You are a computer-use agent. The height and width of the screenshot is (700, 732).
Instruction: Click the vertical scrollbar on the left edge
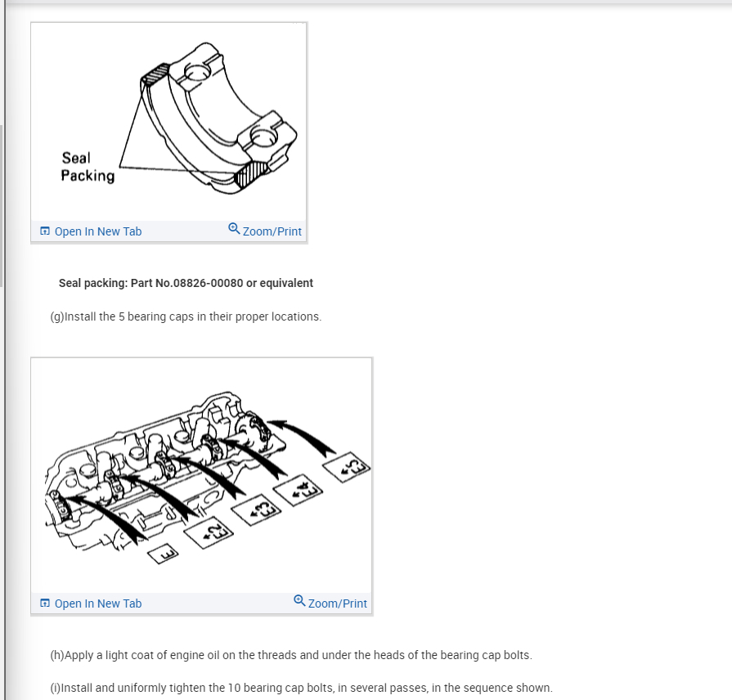[x=2, y=205]
